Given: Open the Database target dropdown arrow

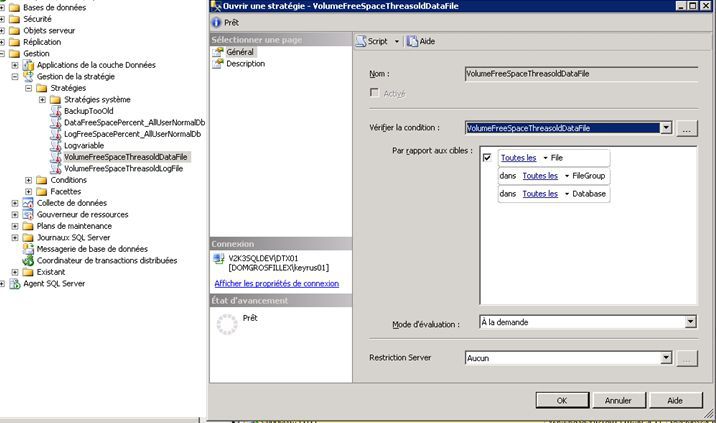Looking at the screenshot, I should [567, 194].
